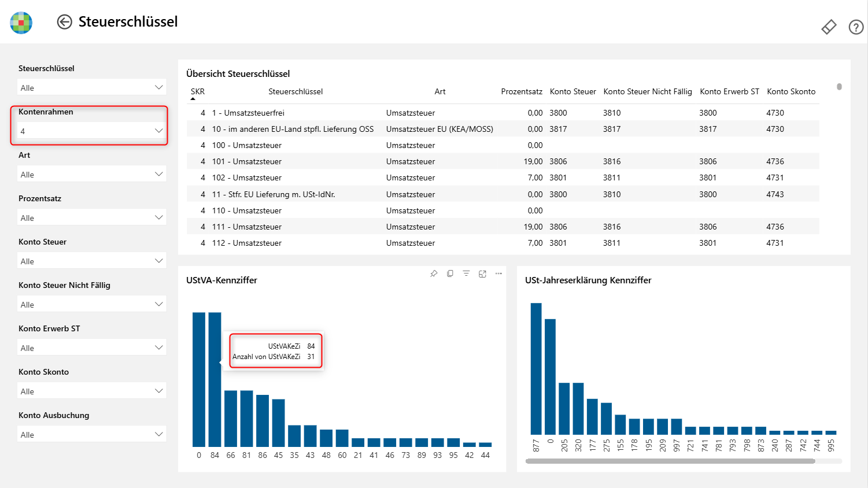Sort table by Prozentsatz column header
Image resolution: width=868 pixels, height=488 pixels.
coord(522,91)
